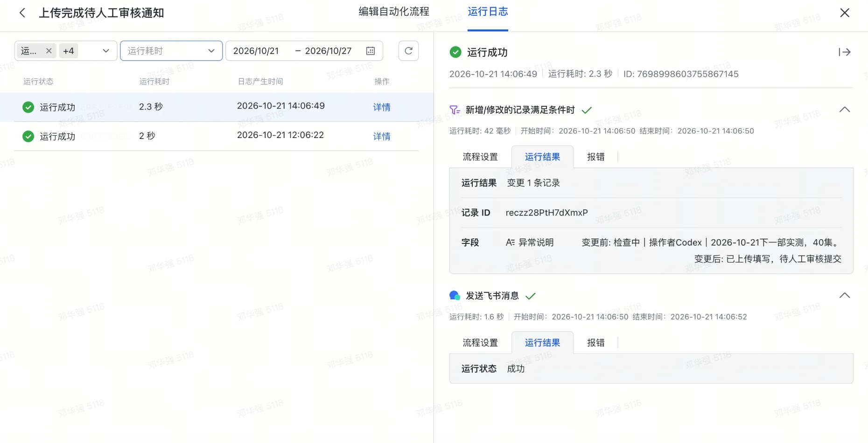This screenshot has width=868, height=443.
Task: Click the green check next to 新增/修改的记录满足条件时
Action: (x=587, y=110)
